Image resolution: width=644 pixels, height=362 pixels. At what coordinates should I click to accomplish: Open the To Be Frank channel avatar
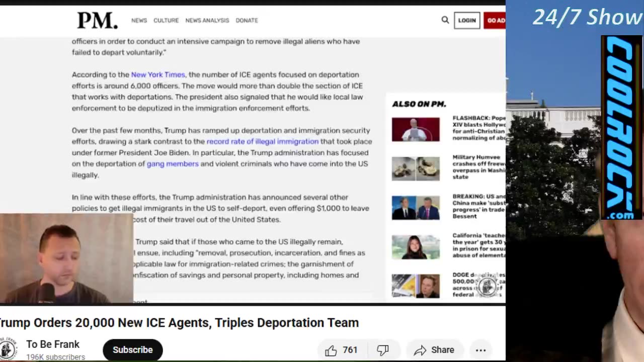coord(7,349)
